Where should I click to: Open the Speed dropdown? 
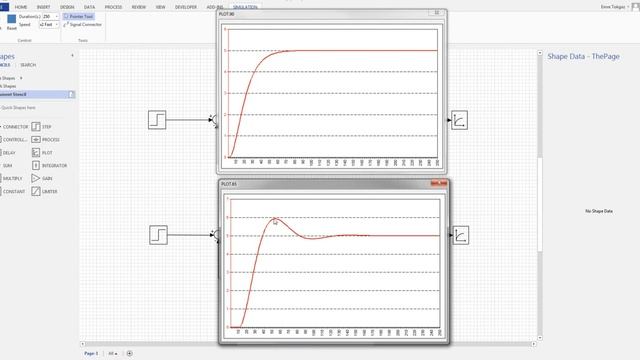pos(56,24)
